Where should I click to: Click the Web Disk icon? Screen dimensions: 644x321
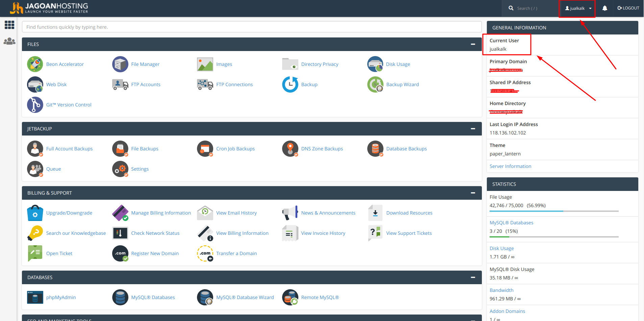pyautogui.click(x=35, y=84)
